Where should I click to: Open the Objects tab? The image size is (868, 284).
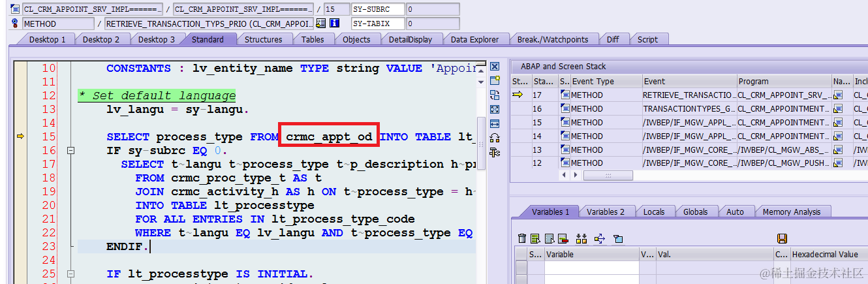(x=356, y=39)
